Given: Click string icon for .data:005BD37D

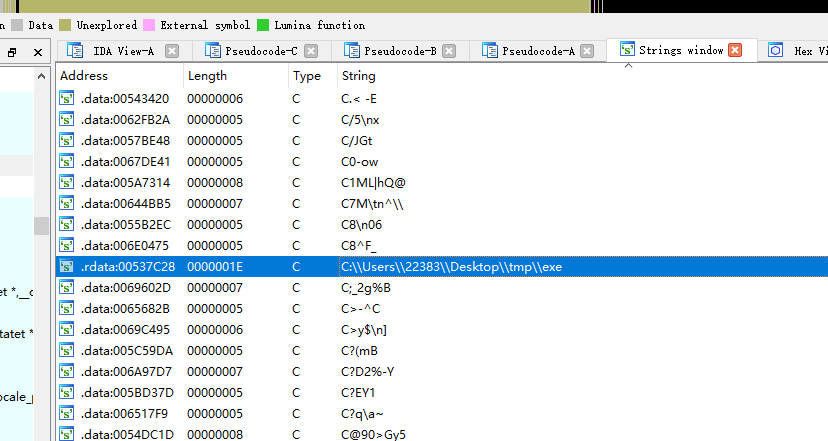Looking at the screenshot, I should click(x=67, y=392).
